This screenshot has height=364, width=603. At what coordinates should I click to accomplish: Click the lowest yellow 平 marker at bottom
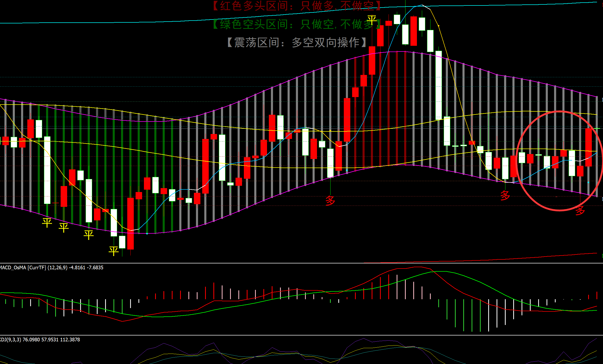(114, 251)
